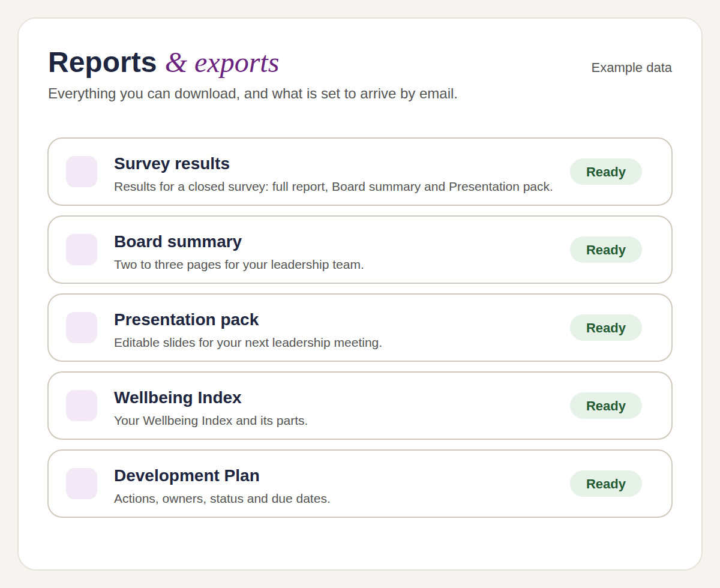Open the Board summary report title

pos(178,242)
